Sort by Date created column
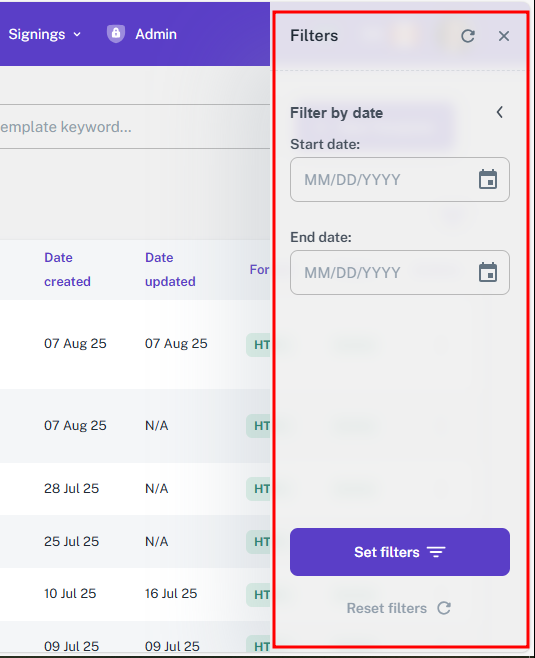This screenshot has height=658, width=535. click(67, 269)
